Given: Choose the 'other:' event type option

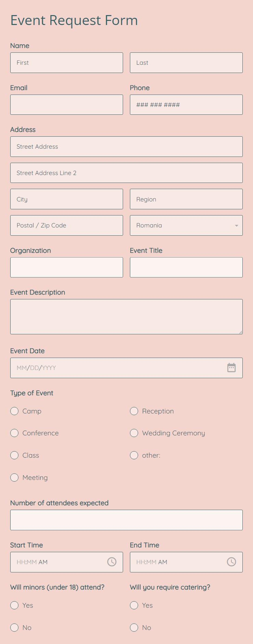Looking at the screenshot, I should 134,455.
